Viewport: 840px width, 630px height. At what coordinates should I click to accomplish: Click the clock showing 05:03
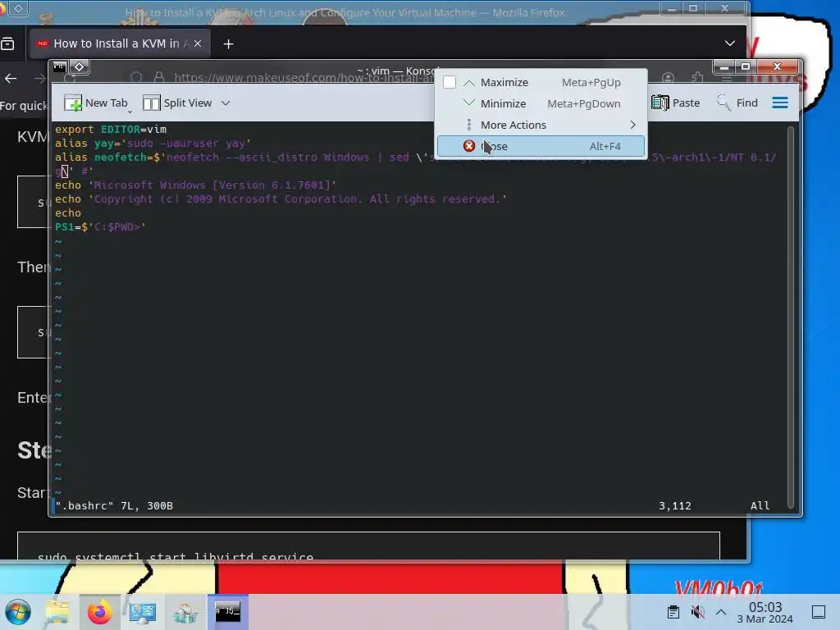[x=765, y=612]
